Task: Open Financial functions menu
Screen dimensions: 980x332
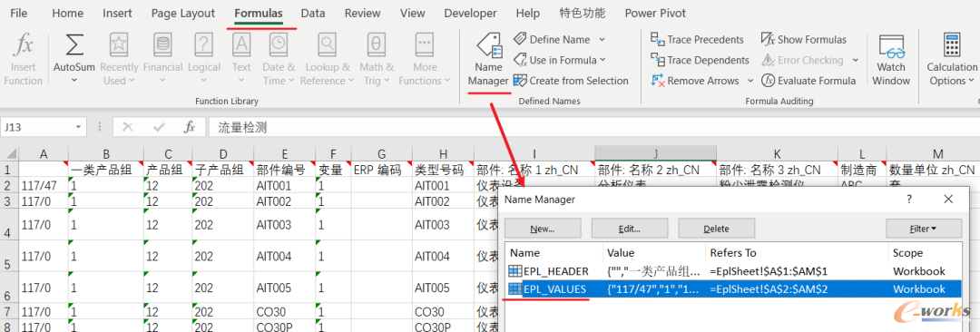Action: [162, 59]
